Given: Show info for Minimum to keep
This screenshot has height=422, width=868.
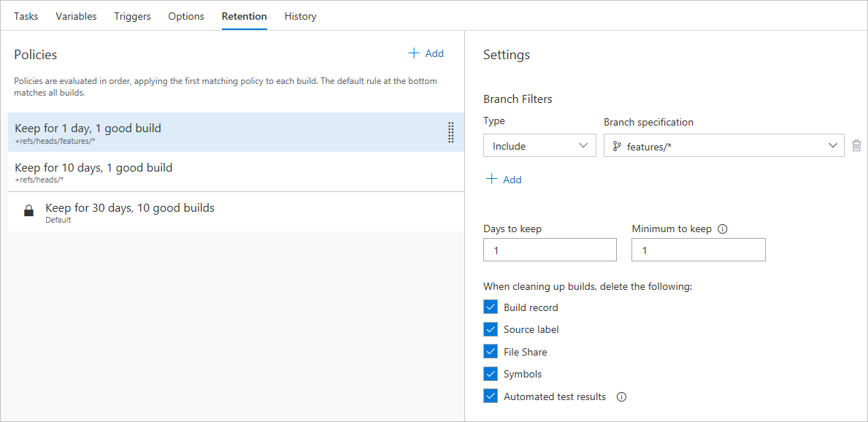Looking at the screenshot, I should [722, 229].
